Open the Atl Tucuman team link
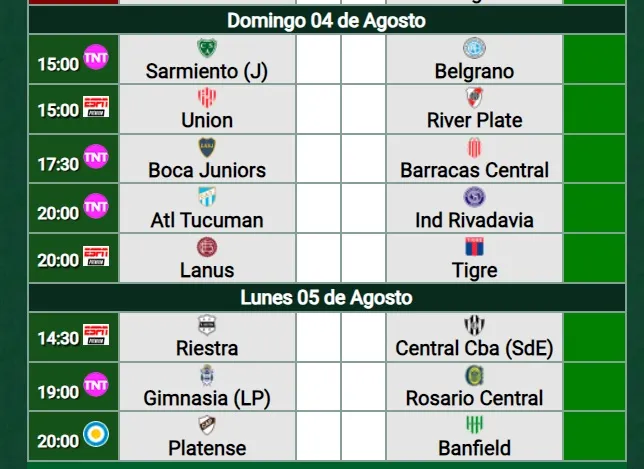 pyautogui.click(x=207, y=220)
